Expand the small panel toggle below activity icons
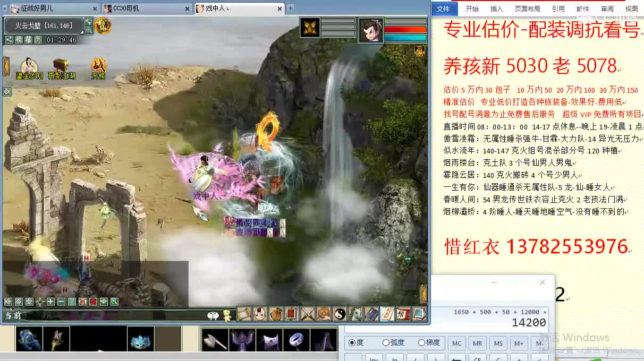Viewport: 644px width, 361px height. click(x=7, y=92)
